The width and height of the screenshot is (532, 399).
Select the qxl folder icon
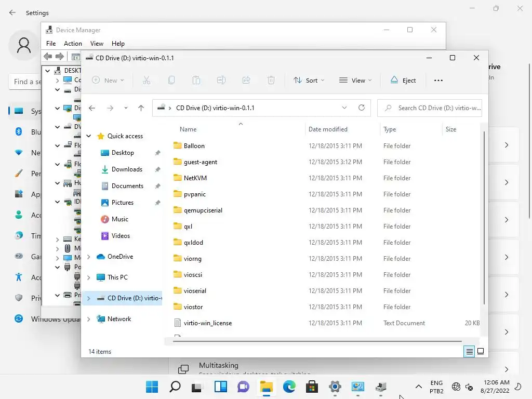click(178, 226)
